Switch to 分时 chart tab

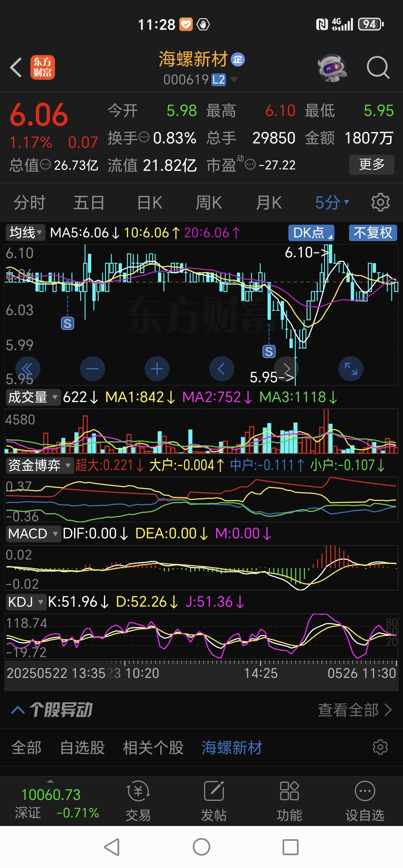click(x=30, y=202)
